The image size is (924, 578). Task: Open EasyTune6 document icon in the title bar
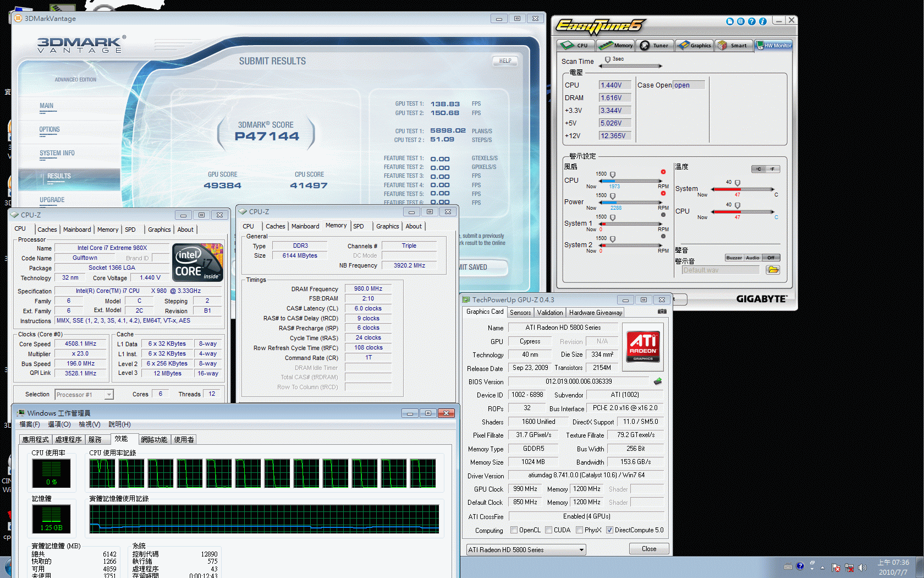730,21
